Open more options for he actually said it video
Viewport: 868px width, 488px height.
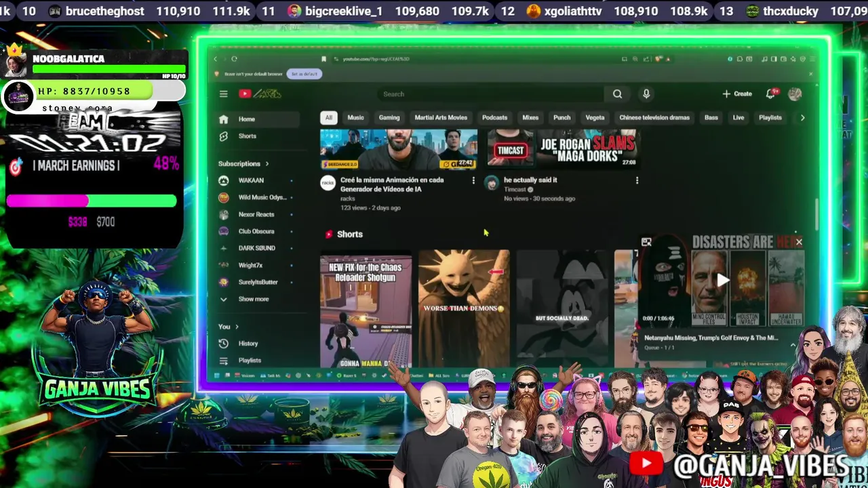(637, 180)
